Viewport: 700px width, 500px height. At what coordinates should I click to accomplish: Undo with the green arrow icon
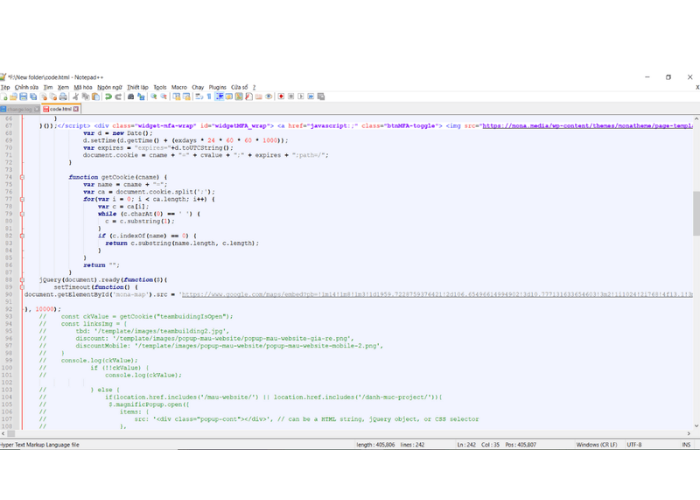(x=108, y=96)
